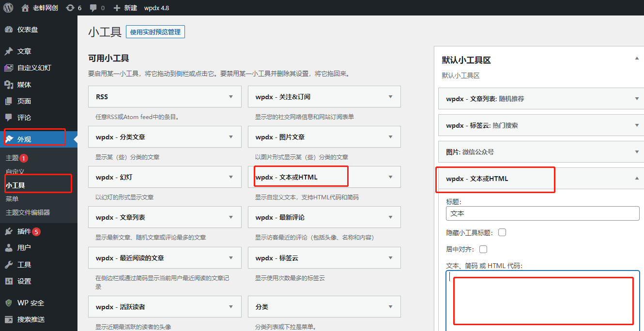Expand 图片: 微信公众号 sidebar widget arrow
The width and height of the screenshot is (644, 331).
[637, 152]
